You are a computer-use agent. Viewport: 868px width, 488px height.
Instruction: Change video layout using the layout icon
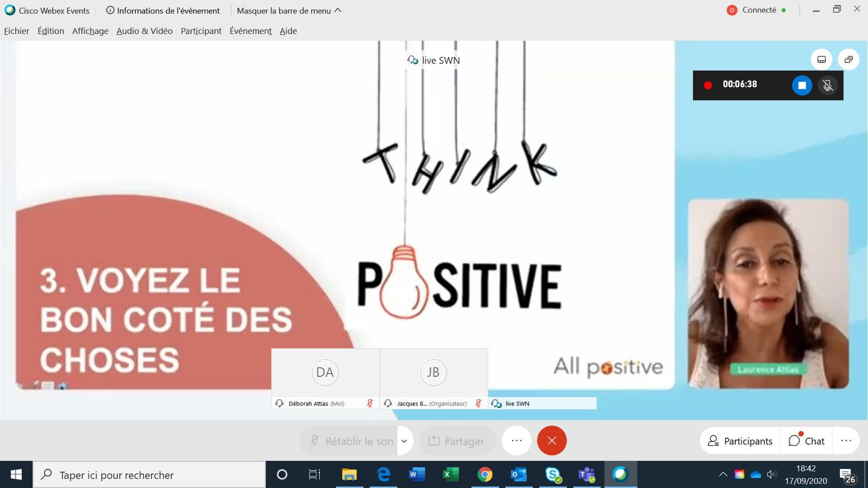pos(821,60)
